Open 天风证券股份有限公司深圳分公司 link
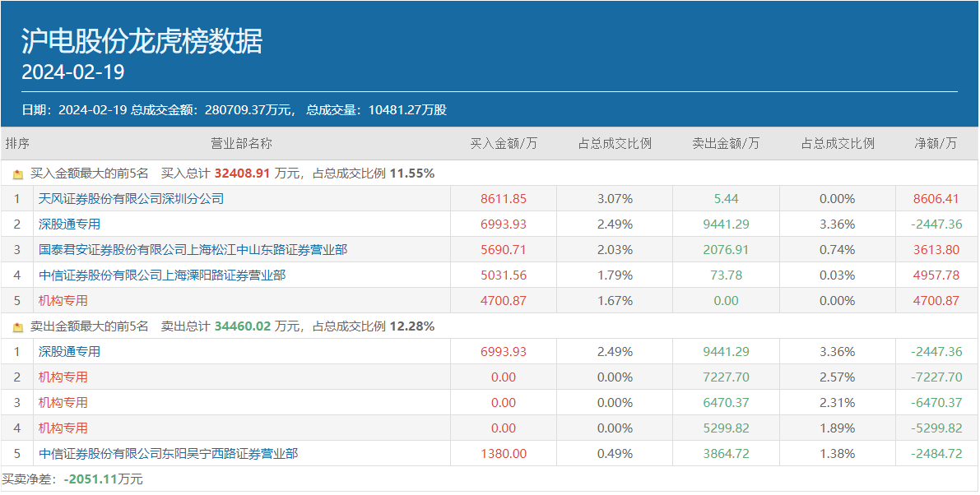Viewport: 980px width, 495px height. pos(131,199)
